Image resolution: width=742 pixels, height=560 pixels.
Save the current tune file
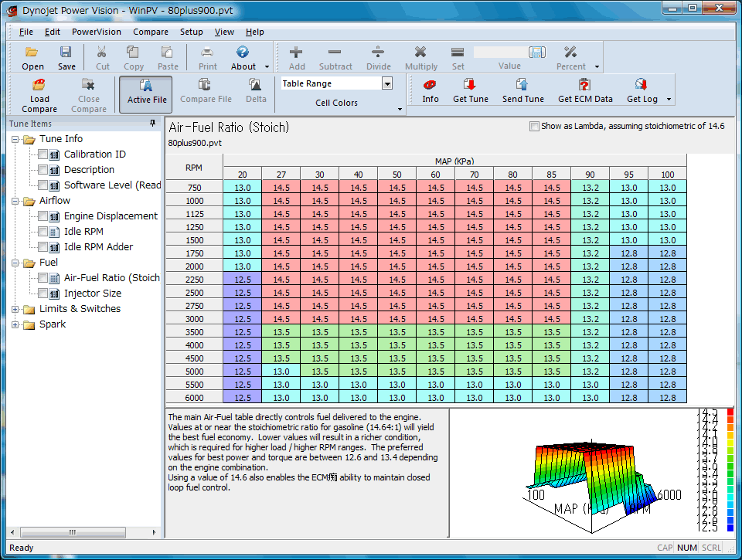(x=66, y=52)
